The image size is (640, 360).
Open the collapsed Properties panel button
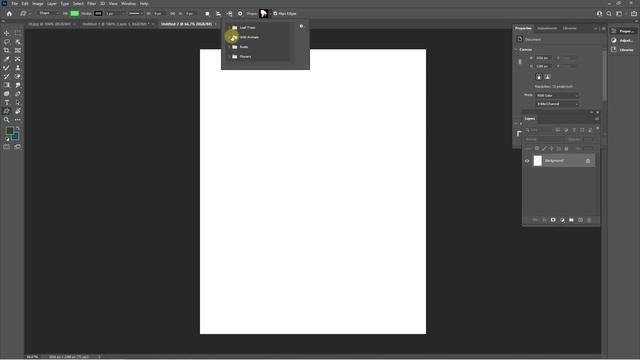[x=623, y=31]
